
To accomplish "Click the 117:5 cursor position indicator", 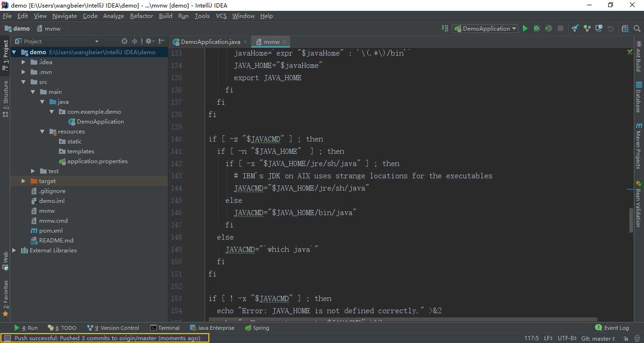I will [531, 338].
